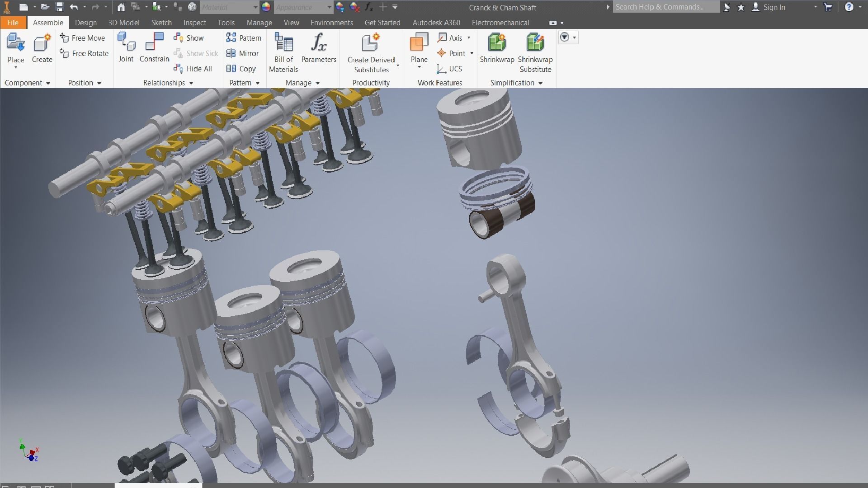Image resolution: width=868 pixels, height=488 pixels.
Task: Click the quick access fx parameters icon
Action: pyautogui.click(x=369, y=7)
